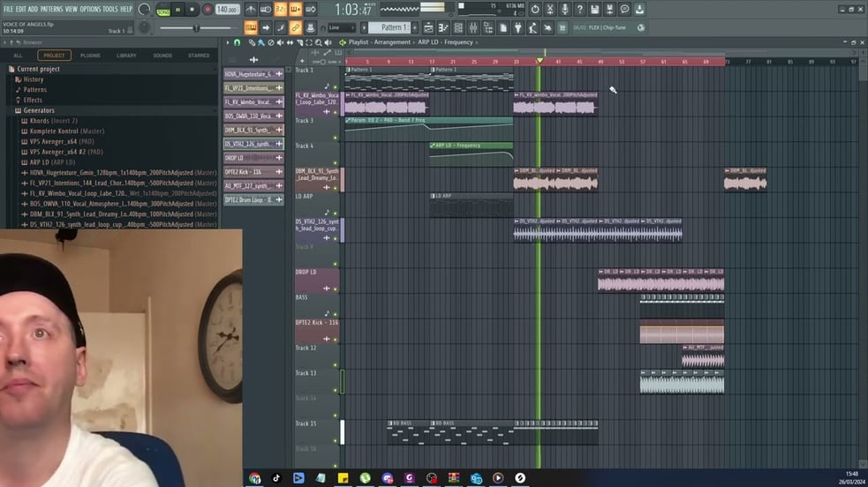Open the TOOLS menu
The image size is (868, 487).
click(x=110, y=9)
